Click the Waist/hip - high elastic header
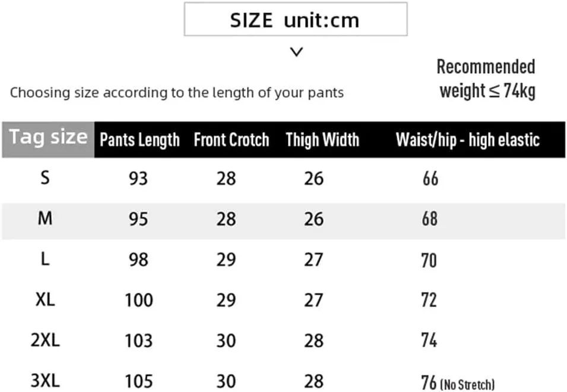Viewport: 567px width, 392px height. [467, 140]
